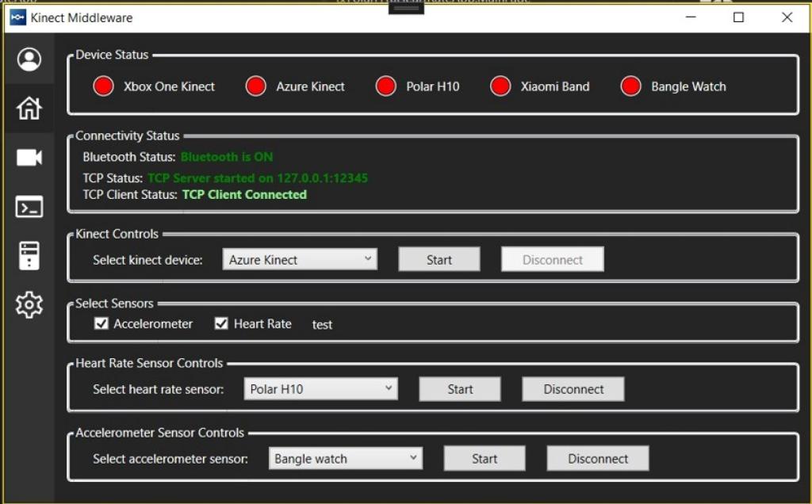
Task: Select the home icon in the sidebar
Action: pos(29,109)
